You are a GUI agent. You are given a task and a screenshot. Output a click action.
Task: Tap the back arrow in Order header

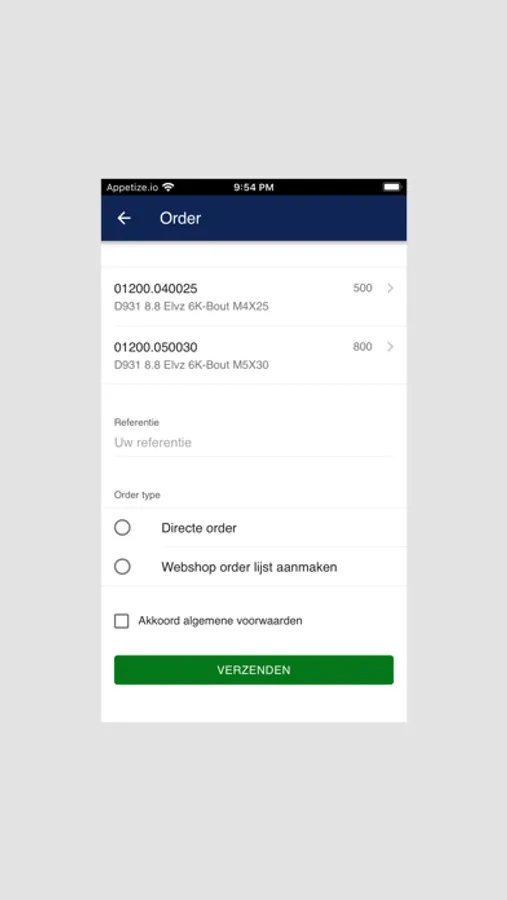coord(124,218)
